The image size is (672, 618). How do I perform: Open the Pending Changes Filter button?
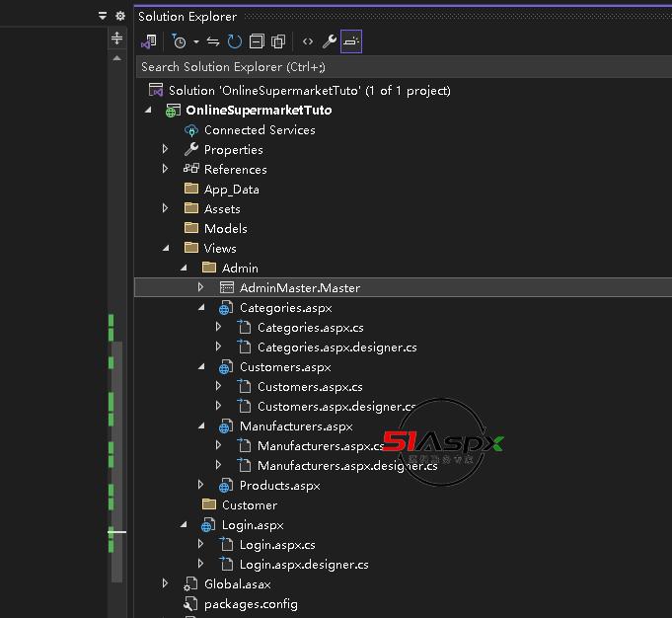coord(180,41)
